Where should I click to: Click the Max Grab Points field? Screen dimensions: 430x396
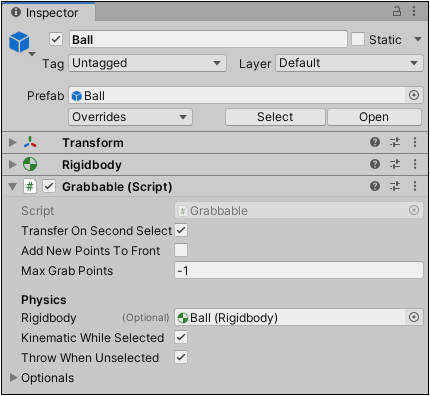pos(299,270)
